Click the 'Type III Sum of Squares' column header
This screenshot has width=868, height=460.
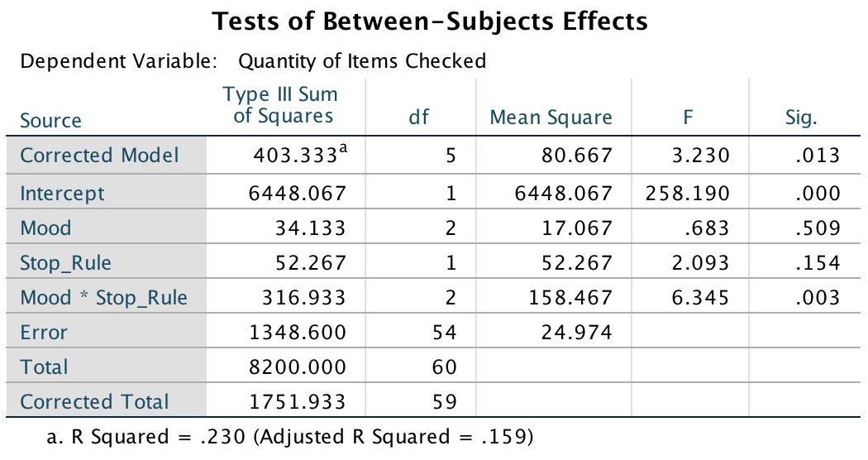pos(281,105)
